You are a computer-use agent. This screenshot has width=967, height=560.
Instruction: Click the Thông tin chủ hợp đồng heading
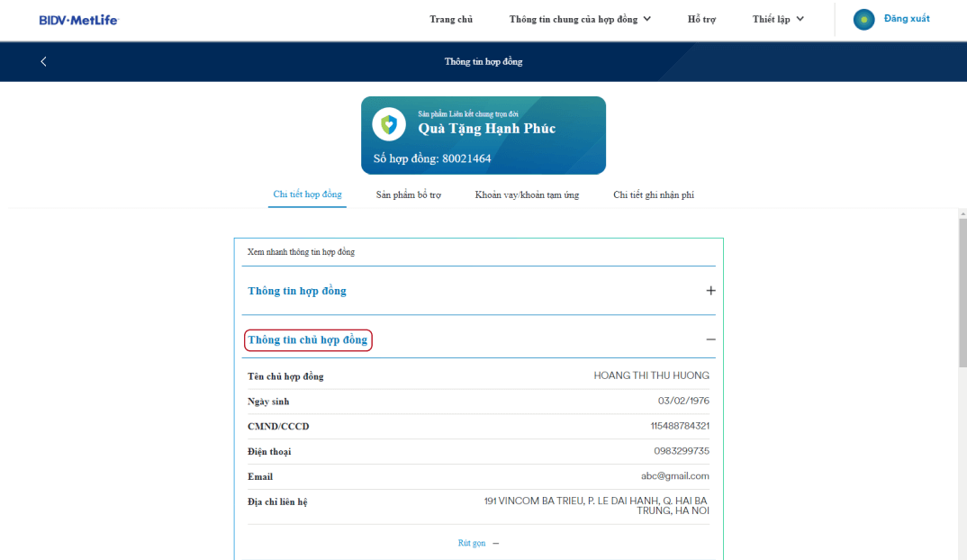[x=308, y=339]
